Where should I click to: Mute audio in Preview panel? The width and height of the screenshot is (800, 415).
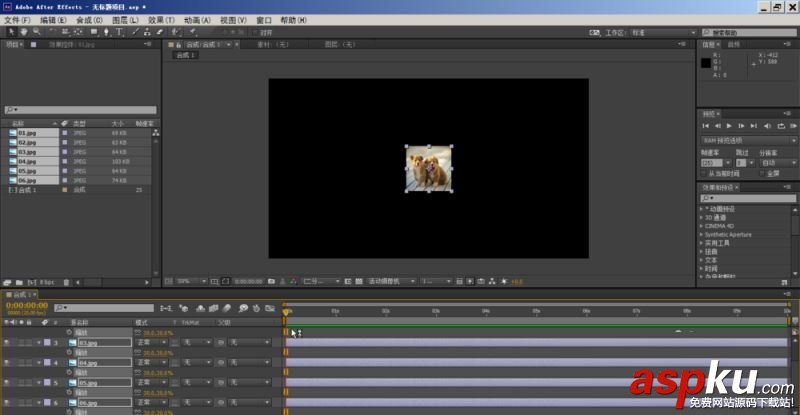(x=767, y=126)
